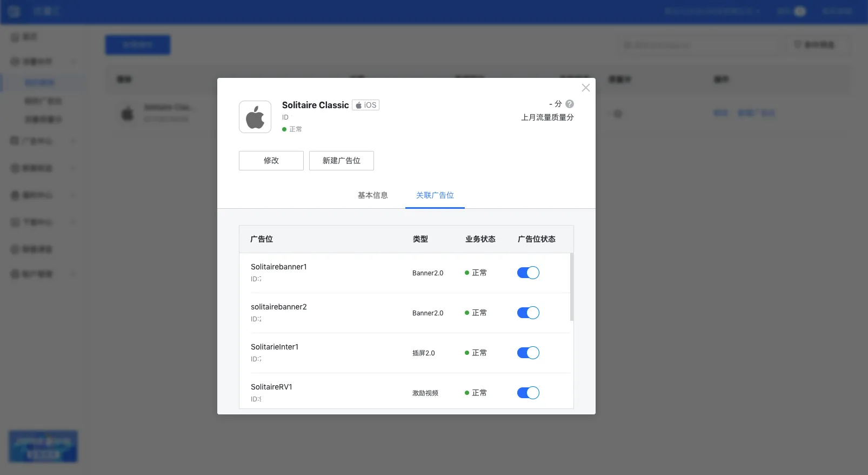Click the first sidebar item's home icon

pos(15,37)
